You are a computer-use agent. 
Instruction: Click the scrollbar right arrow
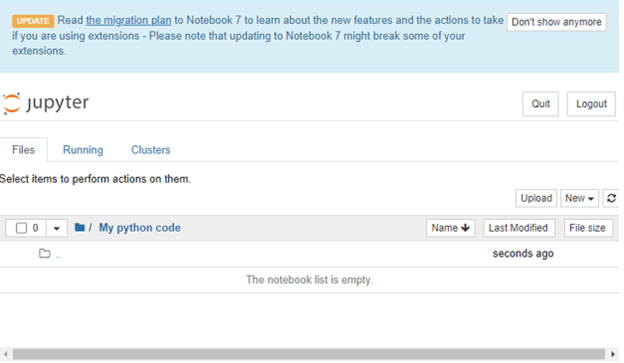tap(613, 354)
